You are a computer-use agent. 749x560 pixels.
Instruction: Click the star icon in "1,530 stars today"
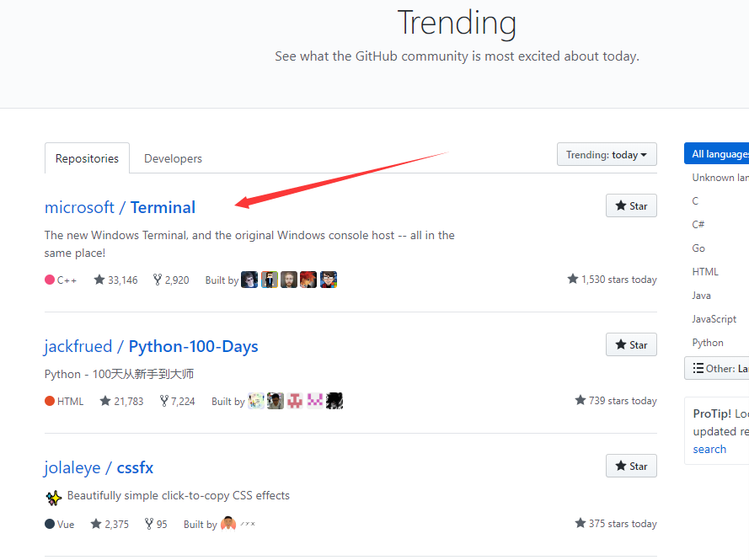point(574,279)
